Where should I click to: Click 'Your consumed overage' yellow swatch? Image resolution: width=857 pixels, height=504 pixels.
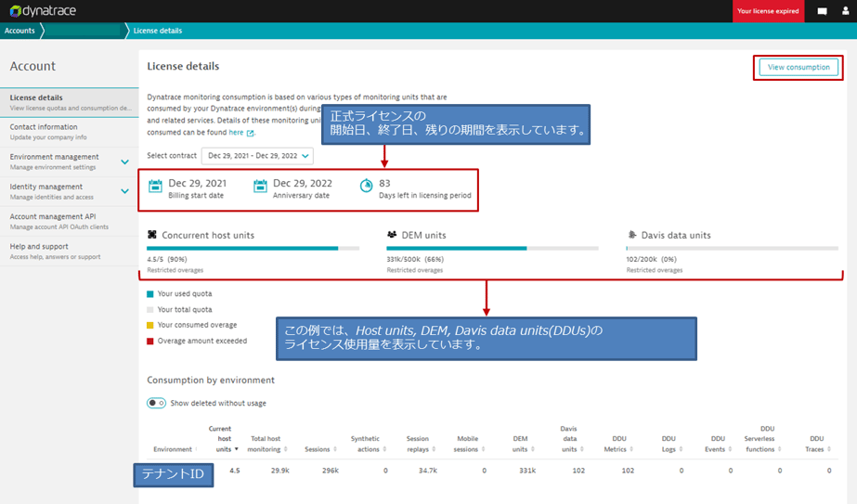pos(150,325)
